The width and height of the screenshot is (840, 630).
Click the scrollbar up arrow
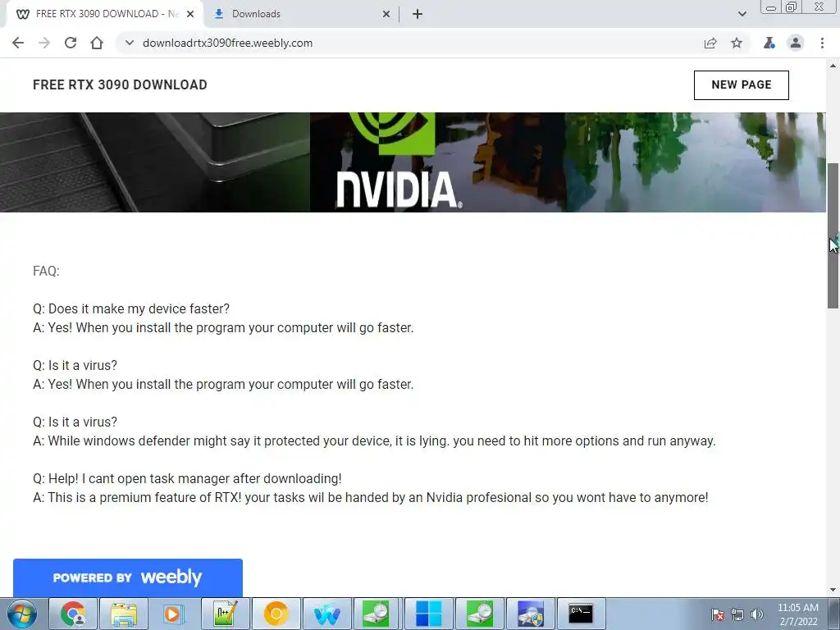pos(833,66)
